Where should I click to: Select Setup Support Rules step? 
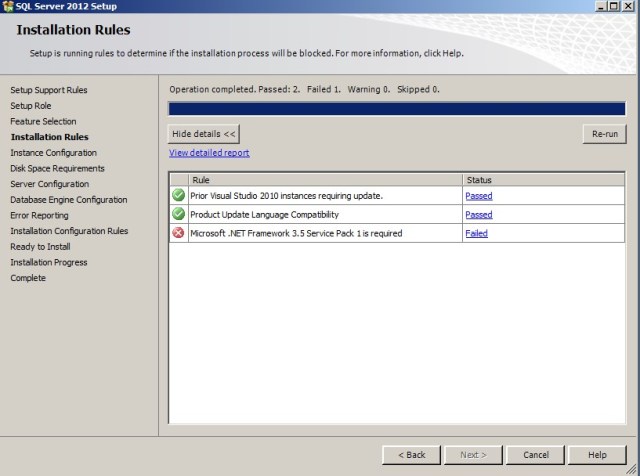click(49, 90)
